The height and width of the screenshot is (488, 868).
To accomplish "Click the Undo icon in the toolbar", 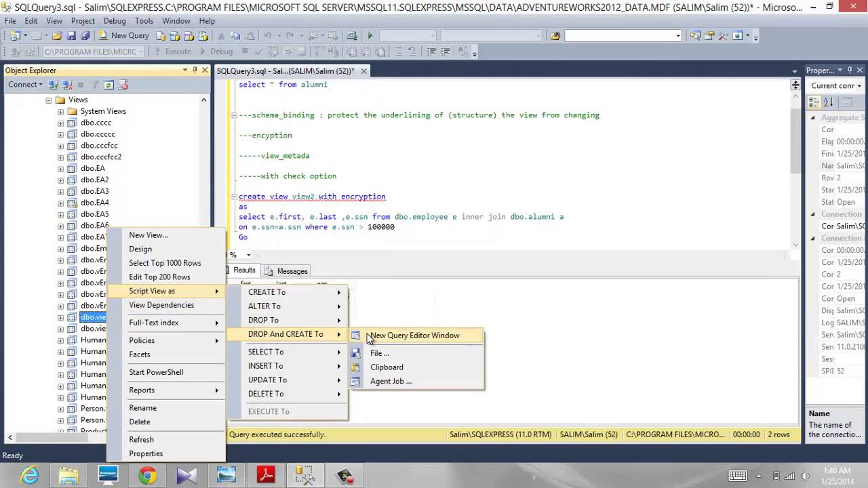I will point(267,36).
